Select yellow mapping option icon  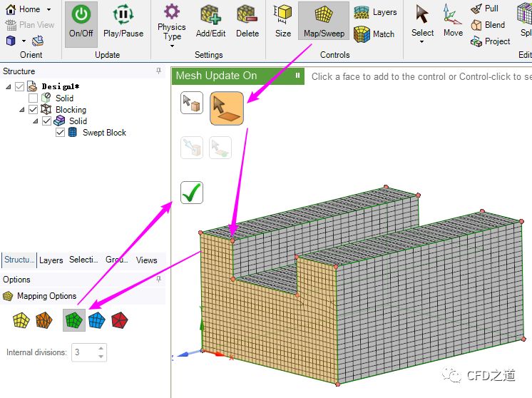[21, 320]
